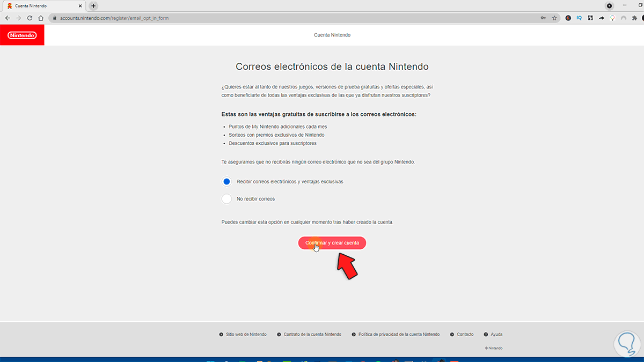Select the Cuenta Nintendo browser tab

[43, 6]
